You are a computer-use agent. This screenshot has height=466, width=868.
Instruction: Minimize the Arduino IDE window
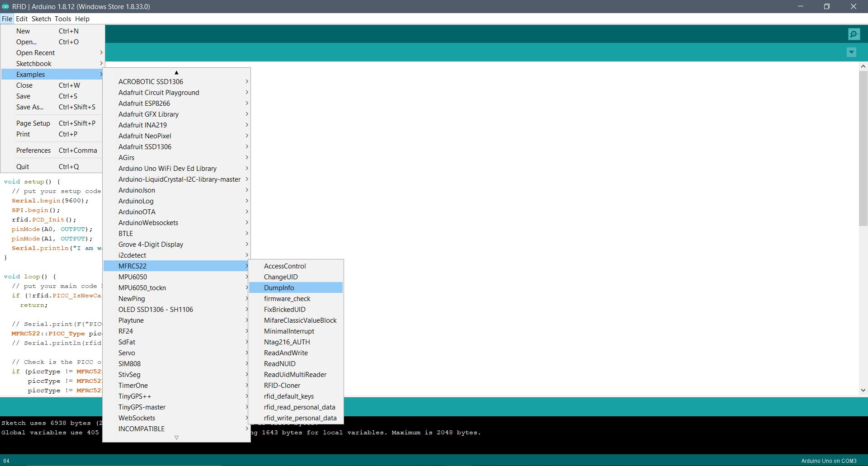pyautogui.click(x=800, y=6)
